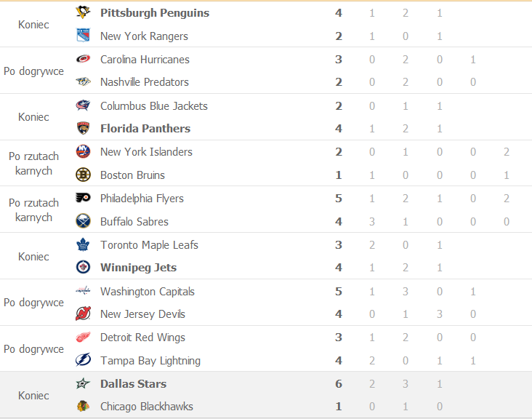Click the New York Rangers logo
Image resolution: width=532 pixels, height=419 pixels.
83,36
